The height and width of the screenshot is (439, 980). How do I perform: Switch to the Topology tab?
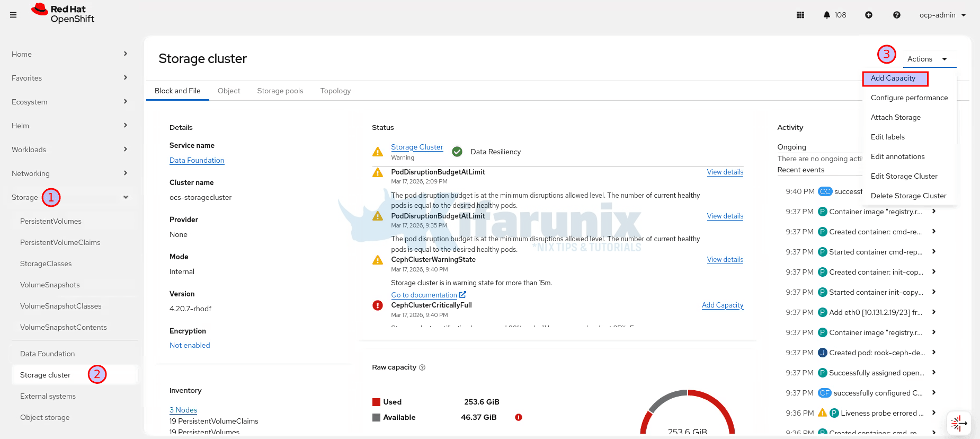[x=335, y=91]
